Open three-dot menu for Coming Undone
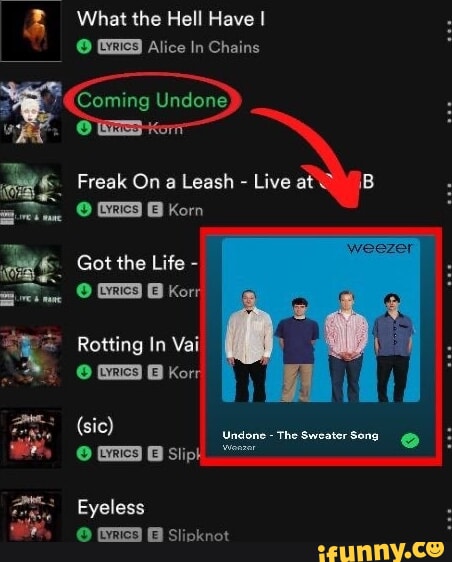Viewport: 452px width, 562px height. click(x=449, y=112)
